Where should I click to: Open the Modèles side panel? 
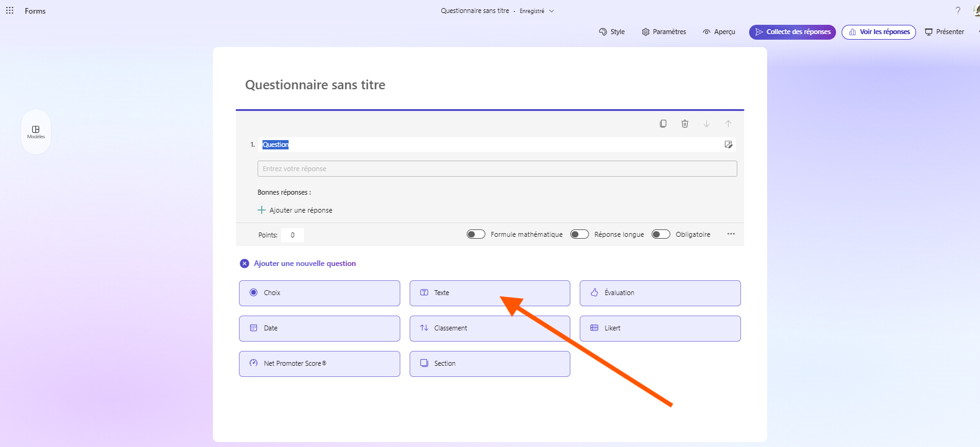coord(36,132)
